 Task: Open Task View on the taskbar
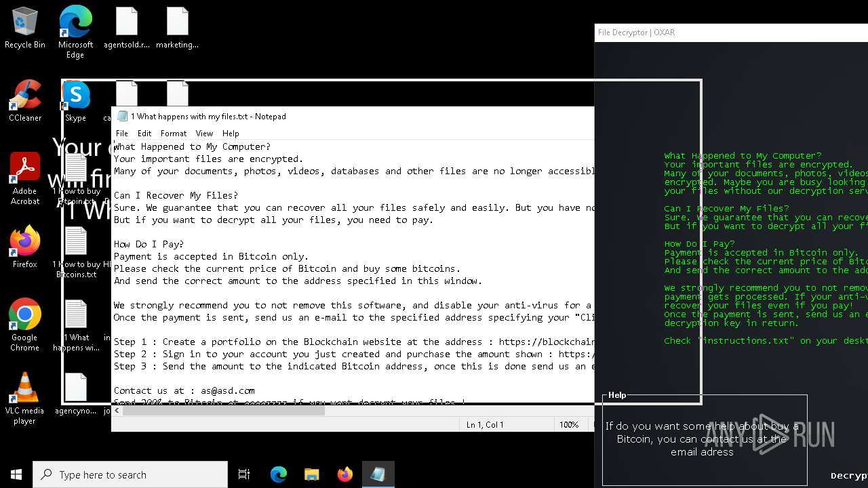[244, 474]
